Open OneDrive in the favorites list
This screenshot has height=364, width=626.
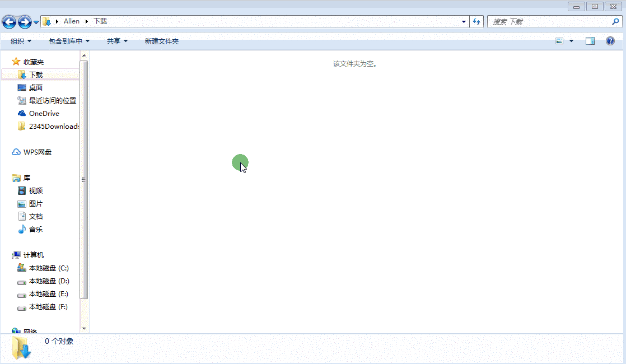[x=44, y=113]
